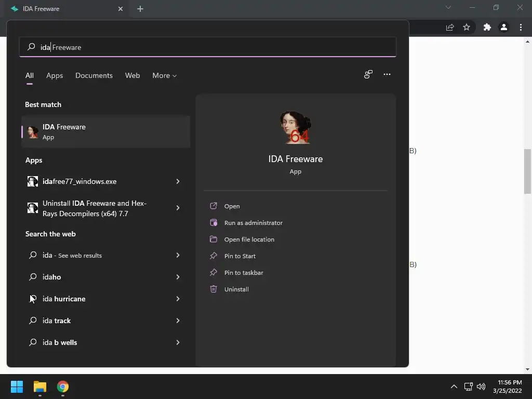The height and width of the screenshot is (399, 532).
Task: Expand the ida track suggestion chevron
Action: click(x=178, y=321)
